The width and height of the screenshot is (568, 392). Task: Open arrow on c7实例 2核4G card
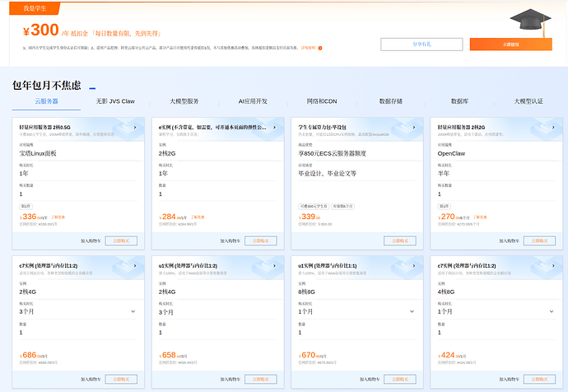pyautogui.click(x=135, y=265)
